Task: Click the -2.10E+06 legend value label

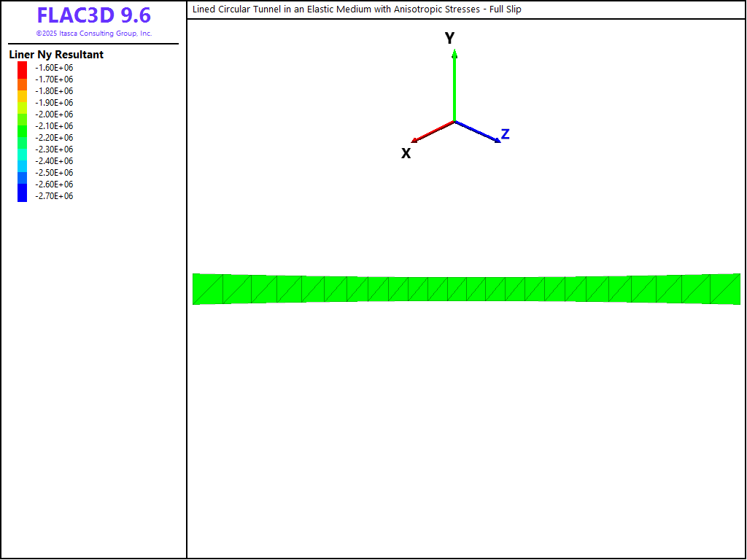Action: point(55,126)
